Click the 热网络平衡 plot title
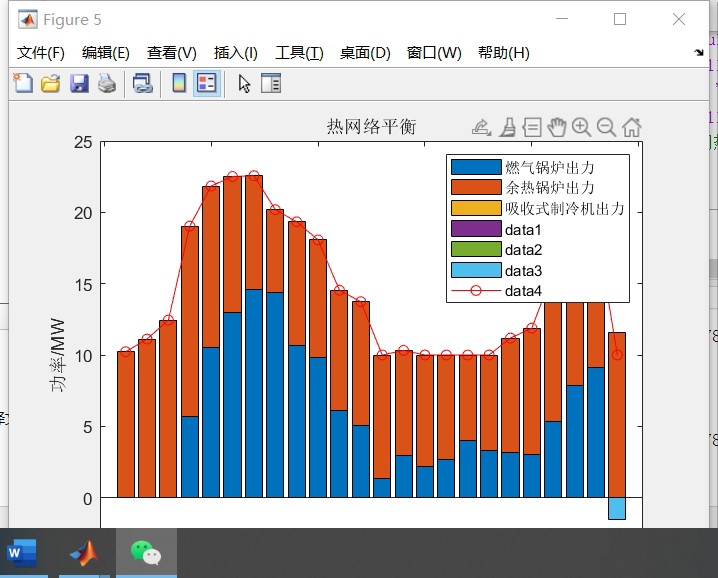Image resolution: width=718 pixels, height=578 pixels. coord(371,126)
